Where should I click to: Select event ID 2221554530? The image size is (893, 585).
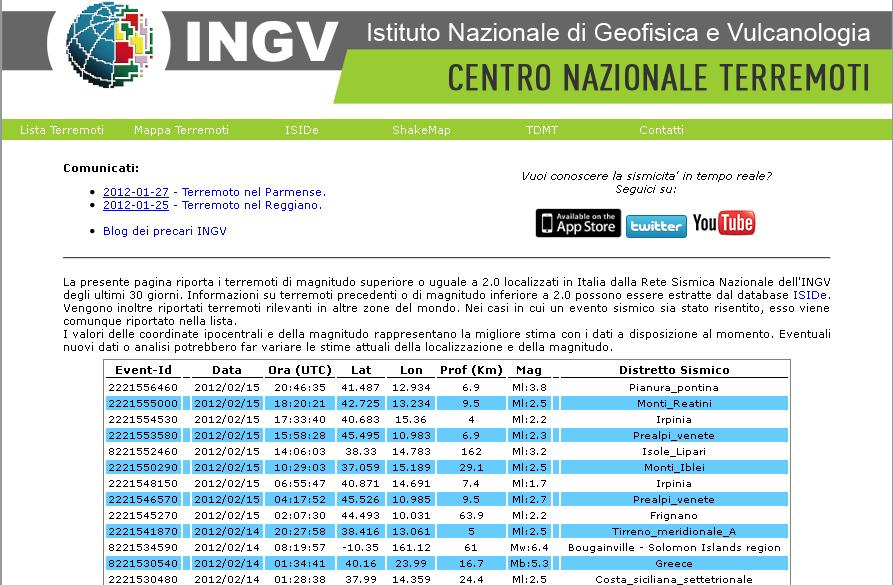143,419
